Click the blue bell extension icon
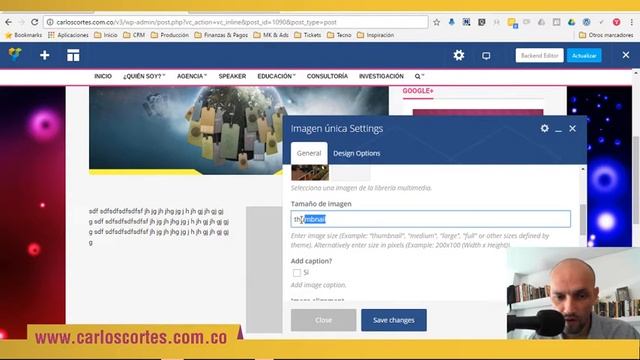 [x=451, y=22]
